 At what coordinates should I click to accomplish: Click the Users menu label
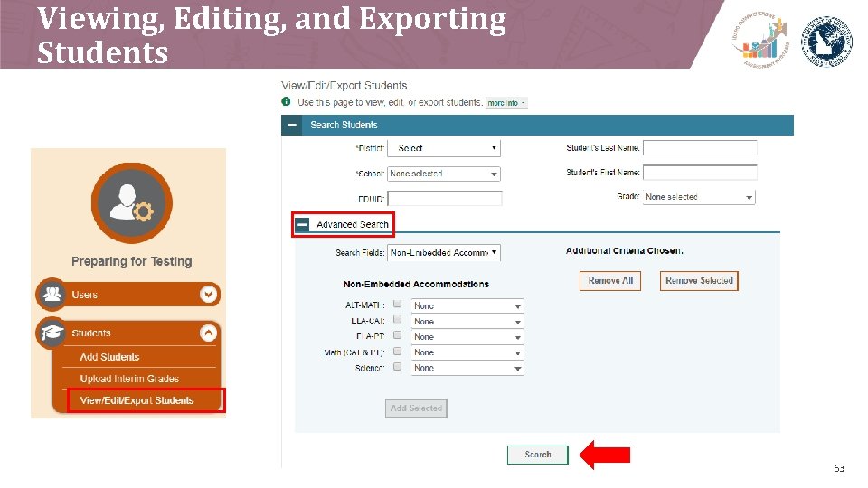point(85,295)
